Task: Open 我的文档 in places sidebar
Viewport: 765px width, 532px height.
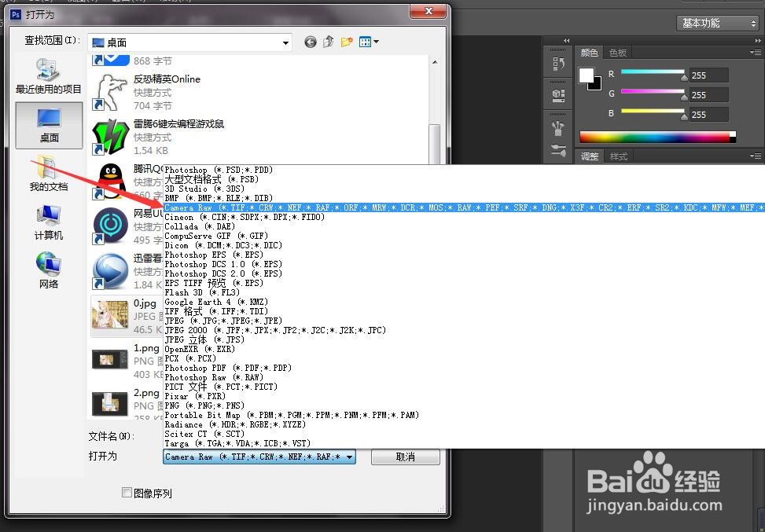Action: [48, 174]
